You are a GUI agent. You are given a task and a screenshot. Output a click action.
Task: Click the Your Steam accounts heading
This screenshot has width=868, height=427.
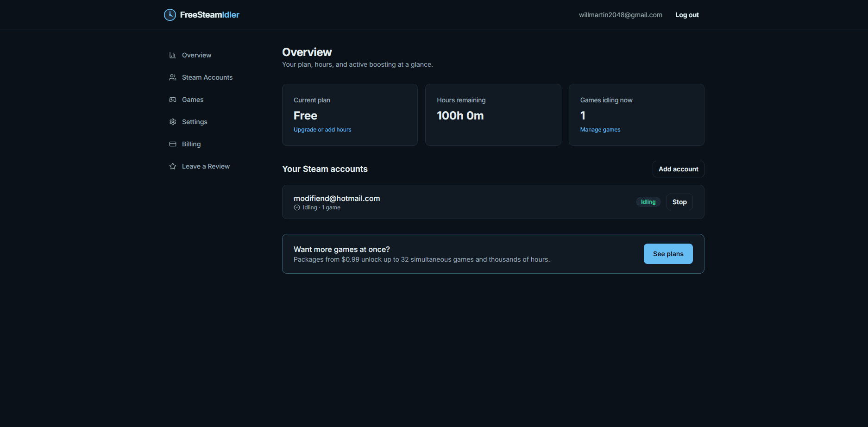pyautogui.click(x=325, y=169)
